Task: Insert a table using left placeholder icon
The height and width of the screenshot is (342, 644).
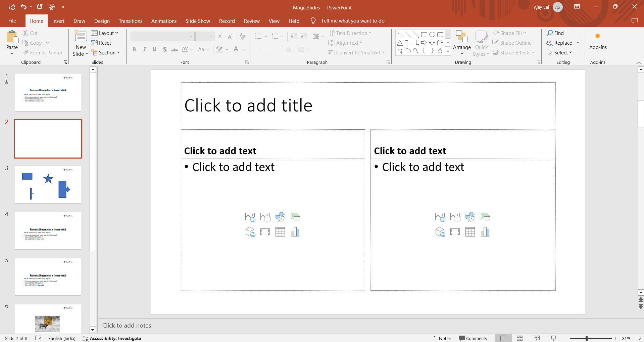Action: [280, 232]
